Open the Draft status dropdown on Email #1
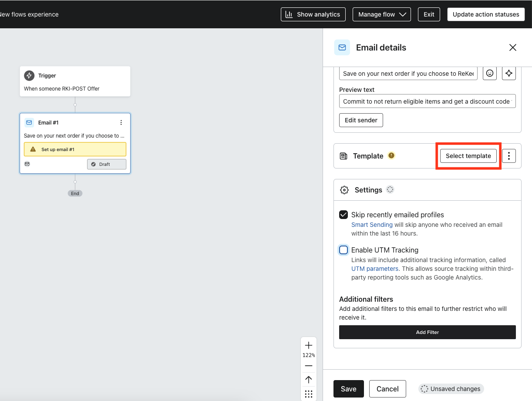 click(x=107, y=164)
